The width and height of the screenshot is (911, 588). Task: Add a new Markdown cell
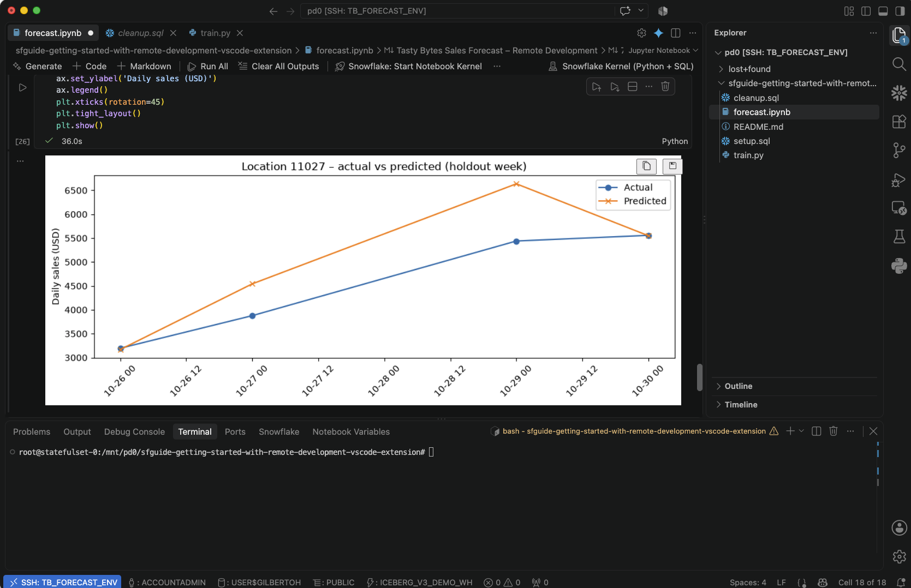point(144,66)
